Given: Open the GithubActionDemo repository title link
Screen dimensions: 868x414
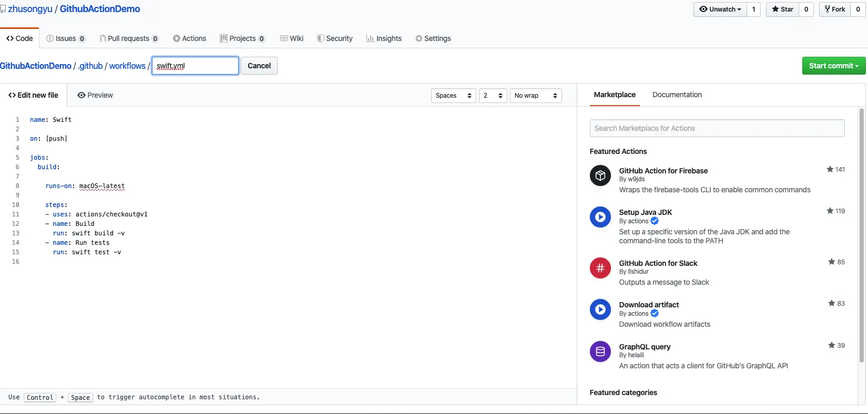Looking at the screenshot, I should tap(100, 9).
